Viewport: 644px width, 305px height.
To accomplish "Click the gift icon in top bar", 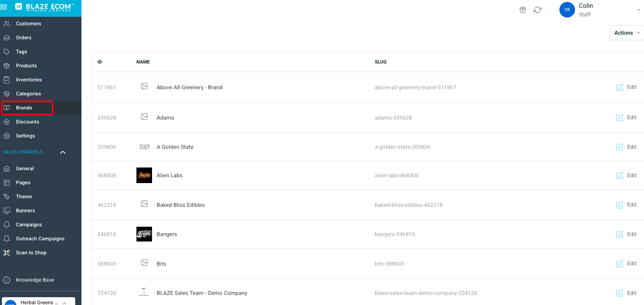I will click(523, 10).
